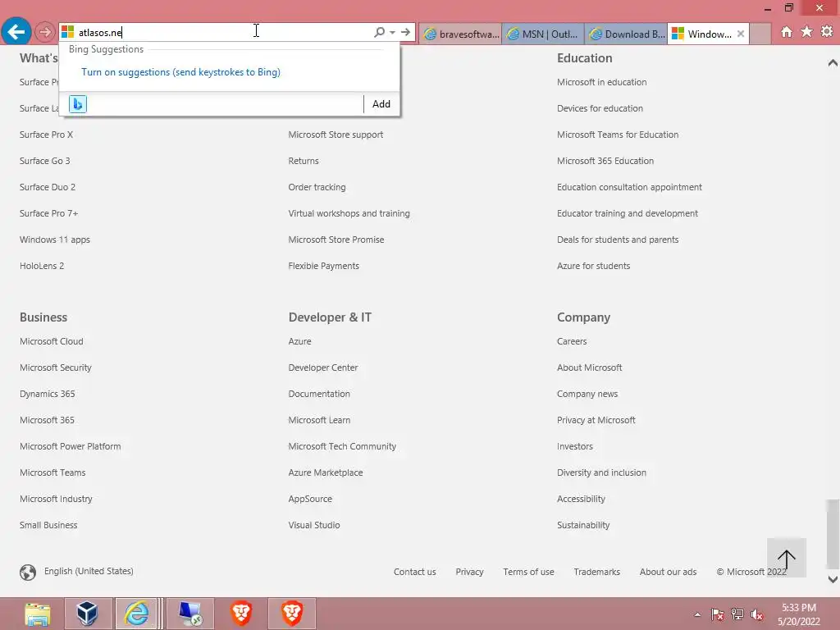Open the Terms of use footer link
840x630 pixels.
(x=528, y=572)
